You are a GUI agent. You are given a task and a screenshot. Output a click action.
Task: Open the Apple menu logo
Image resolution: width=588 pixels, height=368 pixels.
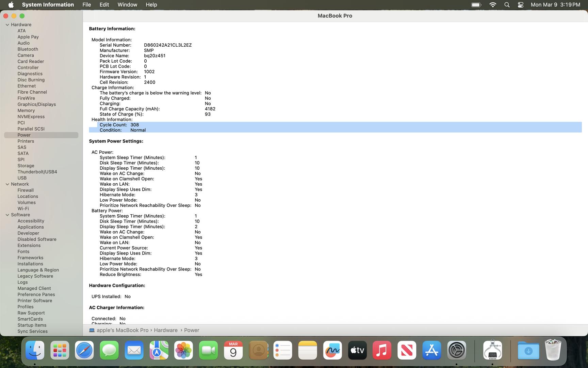pyautogui.click(x=11, y=5)
